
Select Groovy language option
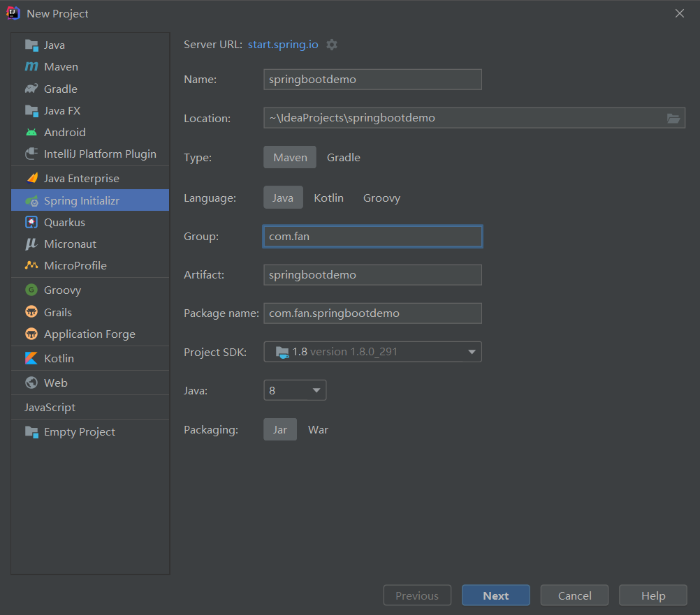pyautogui.click(x=381, y=198)
